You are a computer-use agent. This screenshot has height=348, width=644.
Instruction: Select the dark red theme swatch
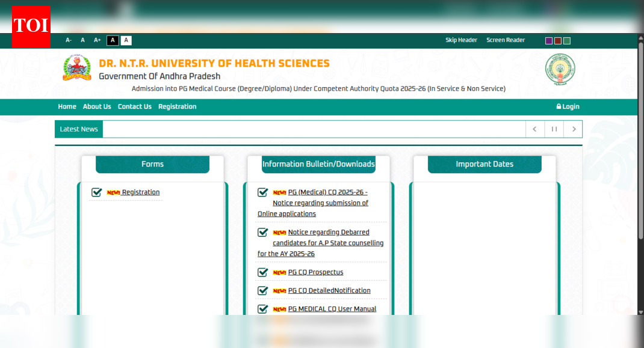pyautogui.click(x=558, y=41)
